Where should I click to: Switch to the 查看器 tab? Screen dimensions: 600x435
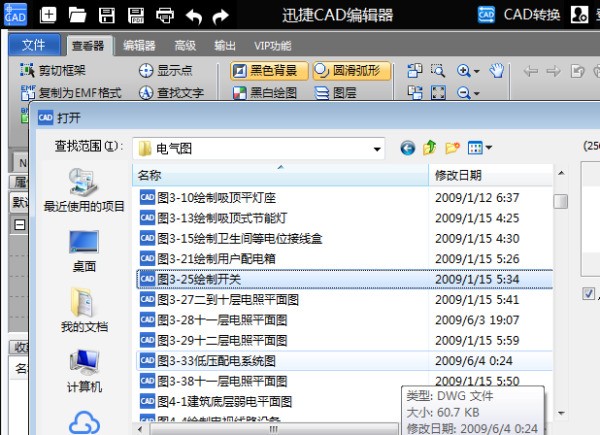click(x=88, y=46)
